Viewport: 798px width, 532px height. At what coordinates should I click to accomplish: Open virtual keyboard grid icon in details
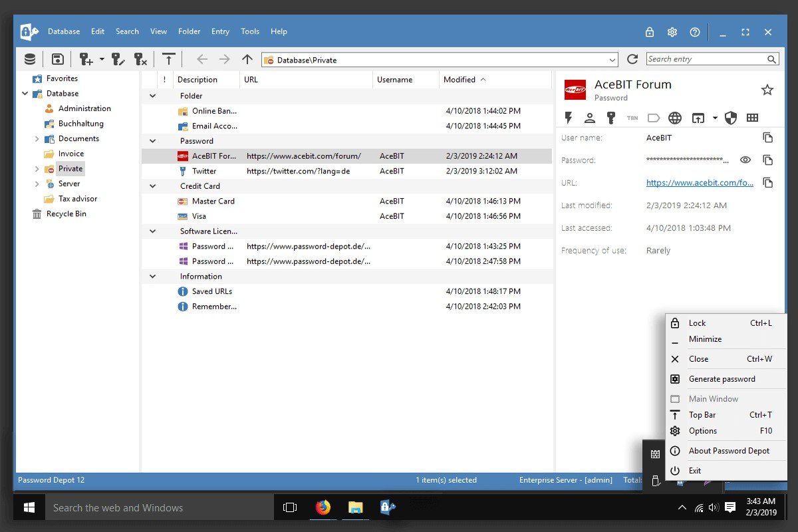pyautogui.click(x=752, y=118)
